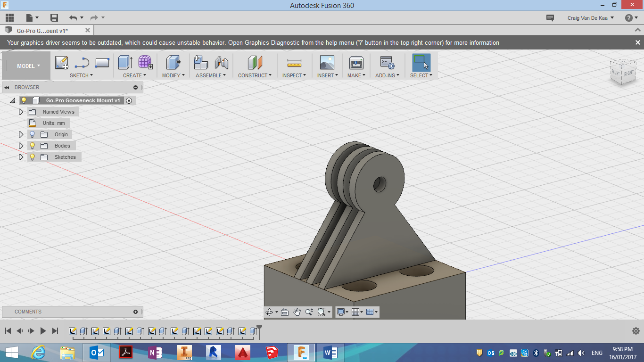The height and width of the screenshot is (362, 644).
Task: Click the Look At navigation tool
Action: pyautogui.click(x=285, y=312)
